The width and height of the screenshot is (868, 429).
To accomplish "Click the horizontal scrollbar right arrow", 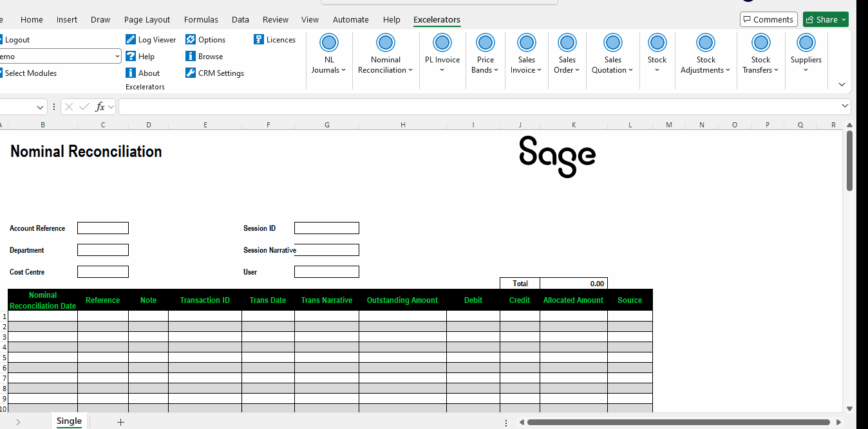I will click(838, 422).
